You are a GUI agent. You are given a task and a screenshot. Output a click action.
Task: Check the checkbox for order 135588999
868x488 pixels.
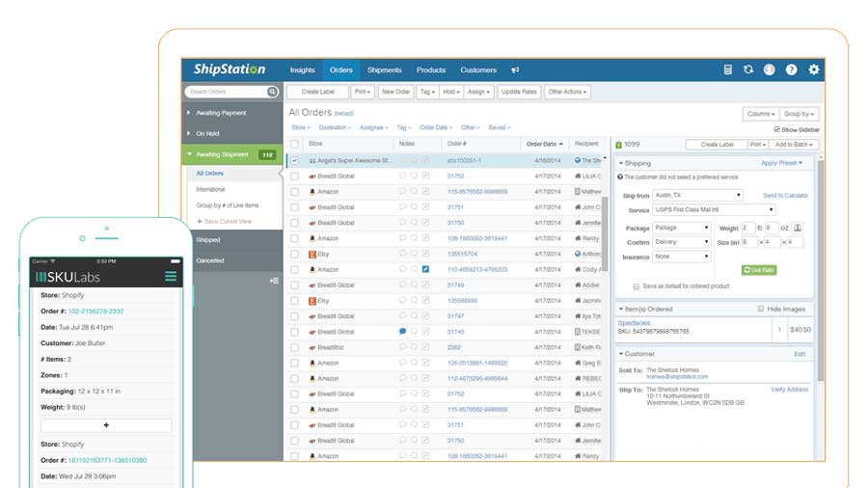pyautogui.click(x=294, y=301)
